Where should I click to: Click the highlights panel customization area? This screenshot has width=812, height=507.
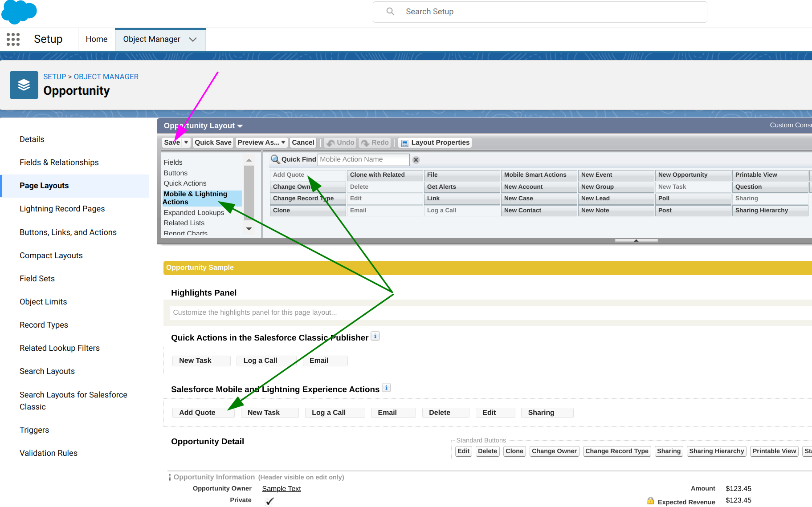pos(490,312)
